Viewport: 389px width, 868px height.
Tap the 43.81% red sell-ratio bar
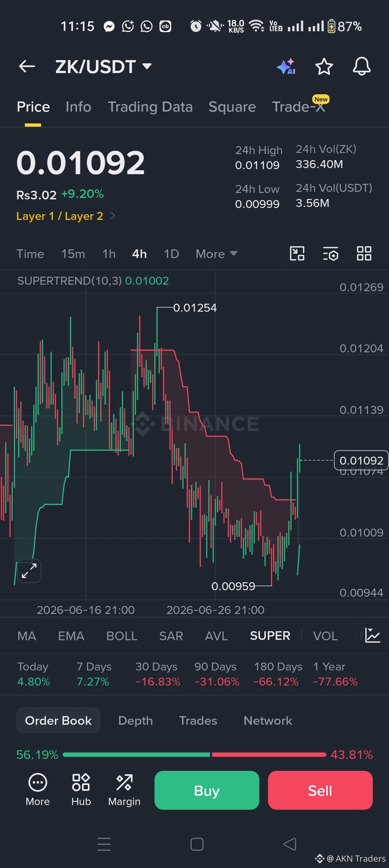(269, 755)
